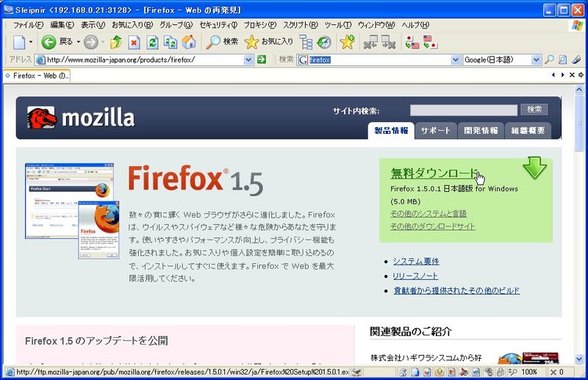Screen dimensions: 588x380
Task: Open the ヘルプ(H) menu
Action: click(415, 25)
